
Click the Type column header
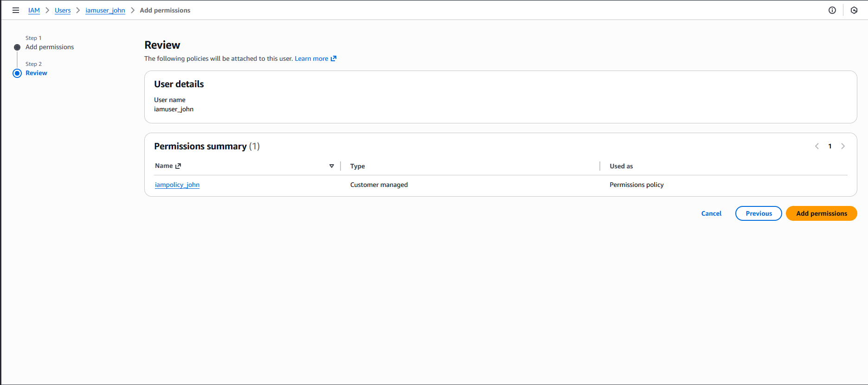click(358, 166)
